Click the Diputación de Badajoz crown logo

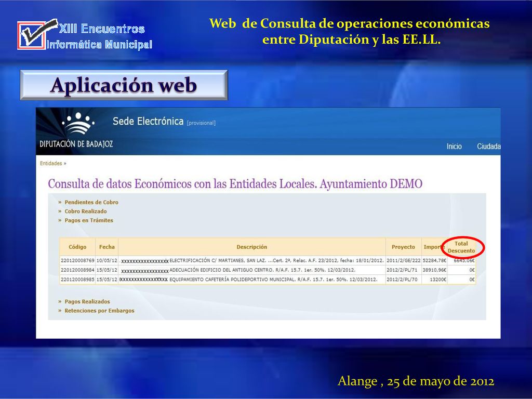(78, 124)
